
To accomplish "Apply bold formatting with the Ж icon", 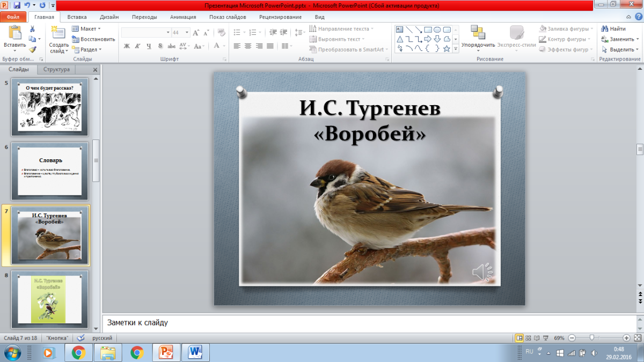I will pyautogui.click(x=127, y=46).
